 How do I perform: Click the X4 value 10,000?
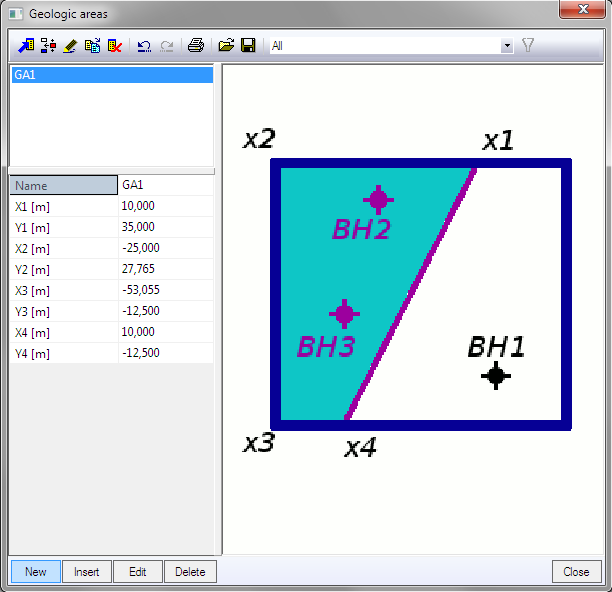(x=165, y=332)
